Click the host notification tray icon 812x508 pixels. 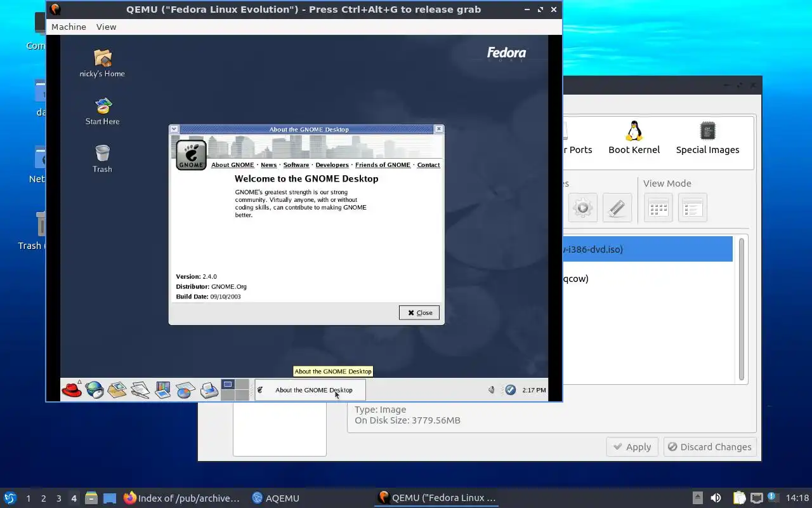click(x=773, y=498)
